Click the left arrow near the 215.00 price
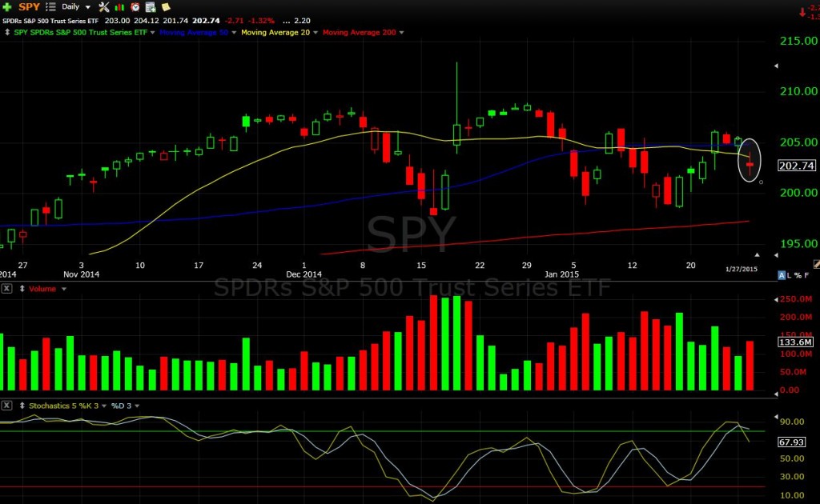The height and width of the screenshot is (504, 820). (776, 66)
